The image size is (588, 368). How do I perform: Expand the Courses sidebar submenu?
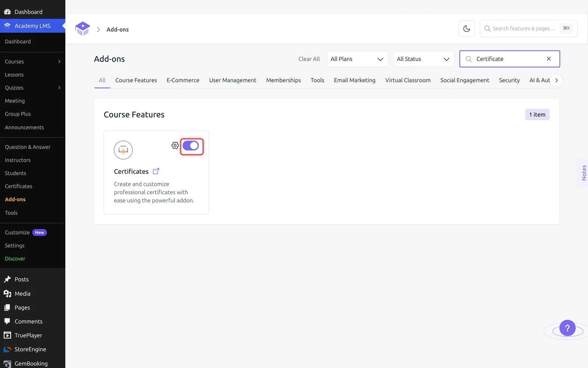click(59, 61)
